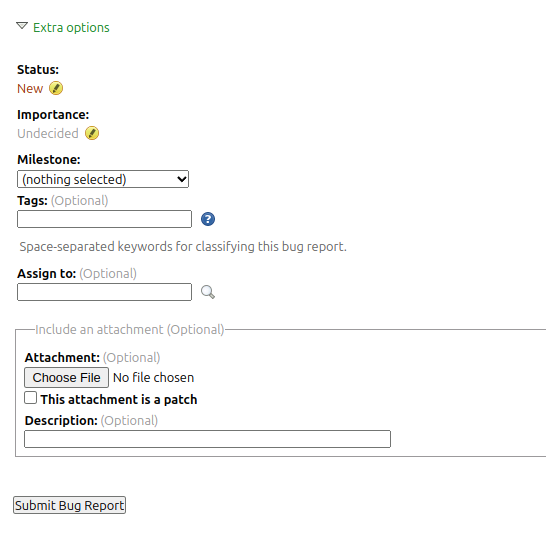Viewport: 546px width, 541px height.
Task: Collapse the Extra options triangle
Action: pyautogui.click(x=22, y=26)
